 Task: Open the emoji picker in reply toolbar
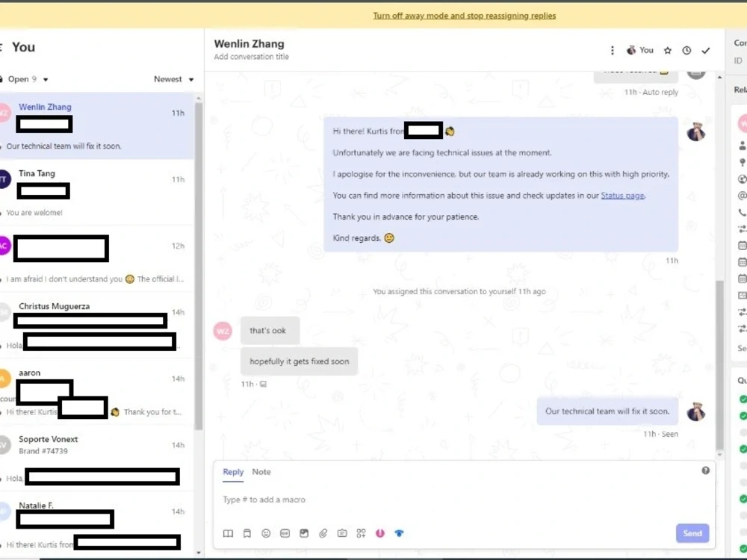click(x=266, y=533)
